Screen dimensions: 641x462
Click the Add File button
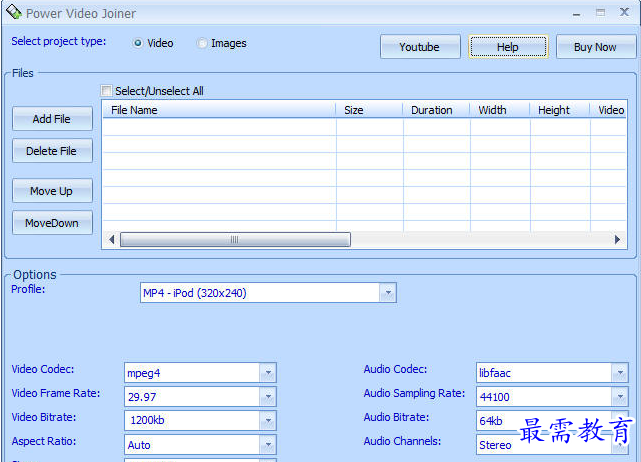click(x=52, y=119)
